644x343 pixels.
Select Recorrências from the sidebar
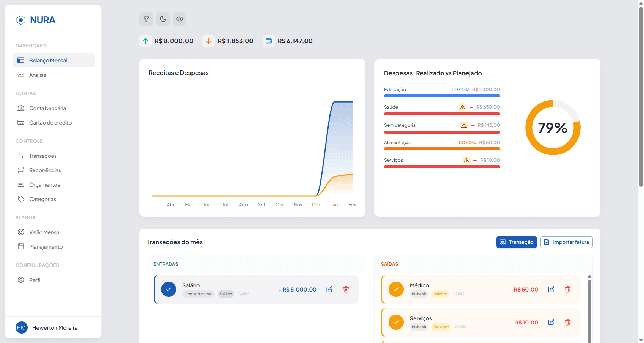tap(45, 170)
